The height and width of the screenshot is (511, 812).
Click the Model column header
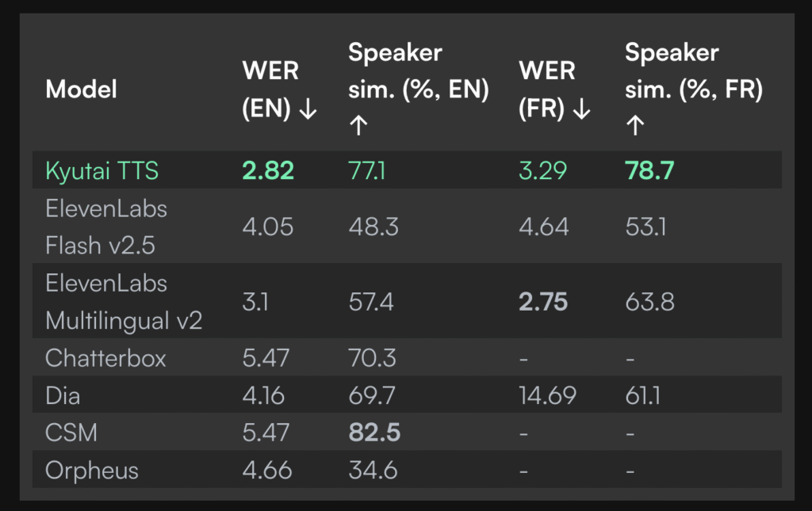(81, 90)
